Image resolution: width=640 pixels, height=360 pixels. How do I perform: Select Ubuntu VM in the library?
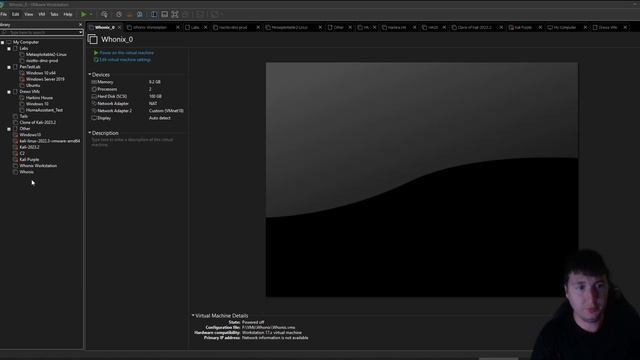click(33, 85)
